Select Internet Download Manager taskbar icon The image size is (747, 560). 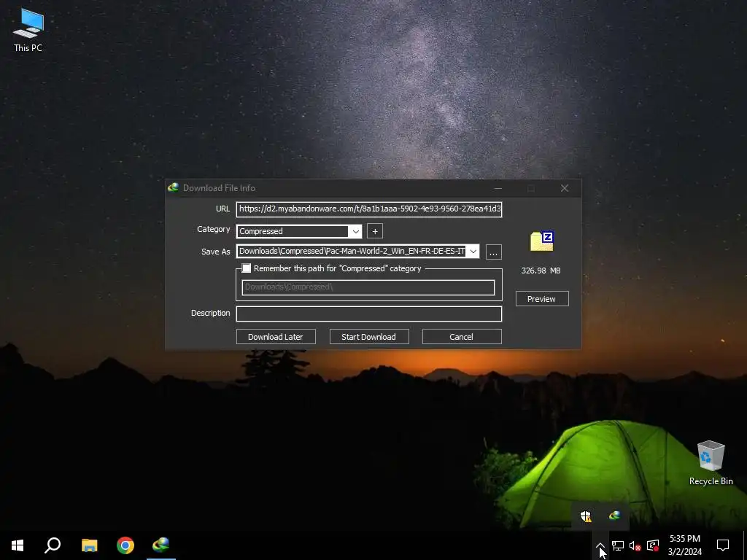[x=161, y=544]
